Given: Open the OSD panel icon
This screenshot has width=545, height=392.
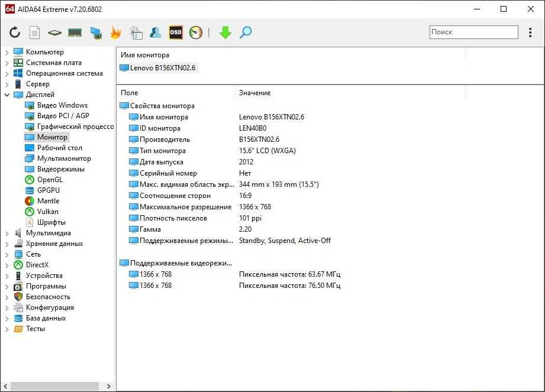Looking at the screenshot, I should 176,33.
